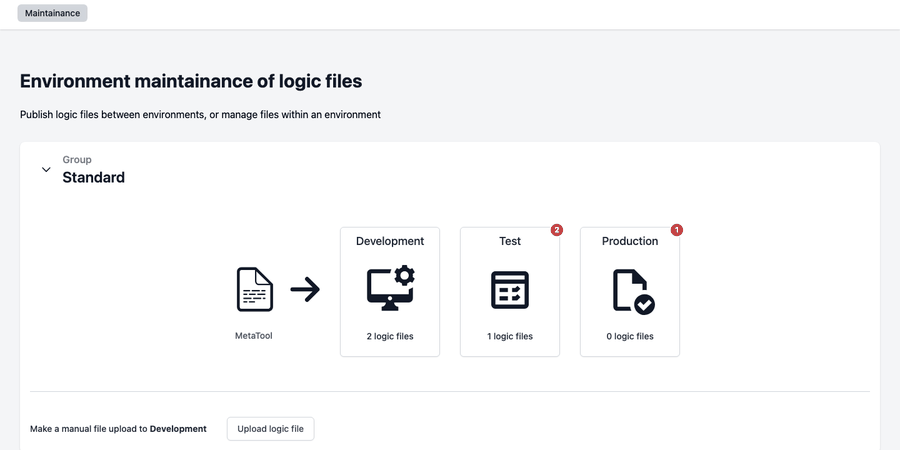The height and width of the screenshot is (450, 900).
Task: Click the Development card title
Action: click(x=390, y=241)
